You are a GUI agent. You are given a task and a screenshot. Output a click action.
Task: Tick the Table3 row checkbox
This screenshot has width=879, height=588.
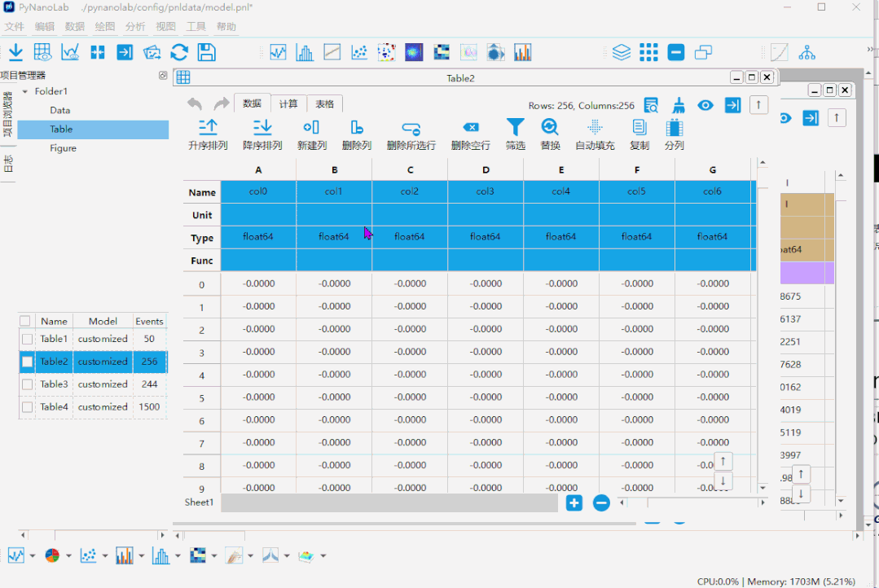[x=27, y=384]
